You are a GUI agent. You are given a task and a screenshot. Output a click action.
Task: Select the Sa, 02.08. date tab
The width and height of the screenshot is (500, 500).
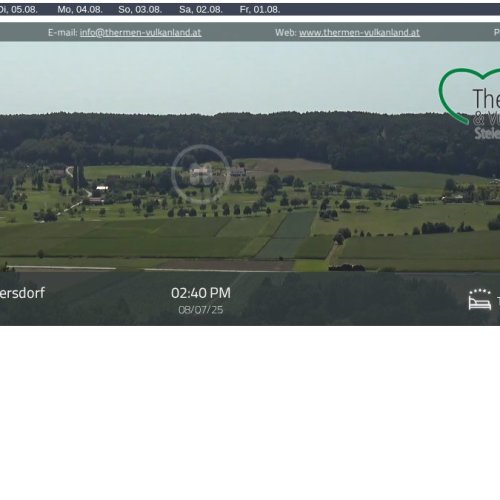click(201, 10)
